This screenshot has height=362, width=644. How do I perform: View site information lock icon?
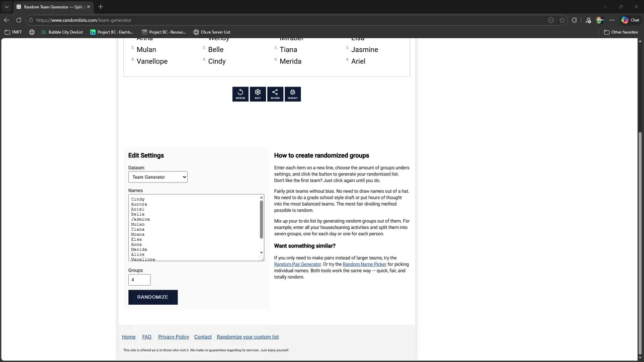pyautogui.click(x=31, y=20)
